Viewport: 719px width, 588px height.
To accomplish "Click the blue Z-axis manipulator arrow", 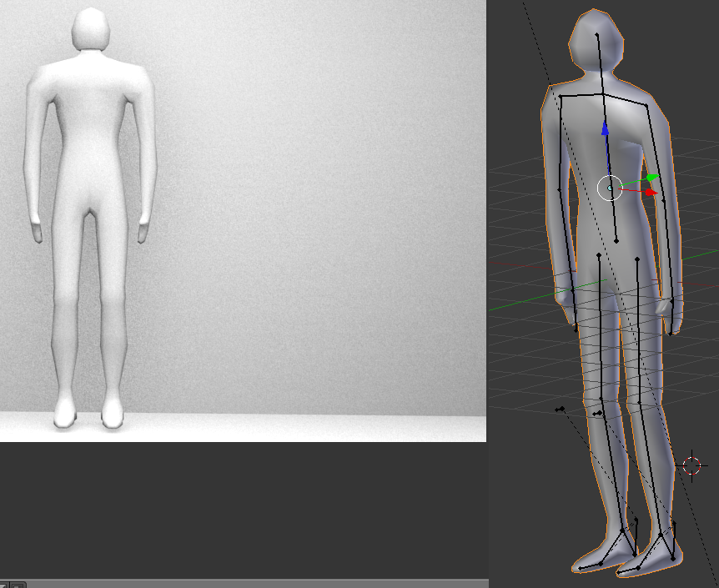I will coord(606,128).
